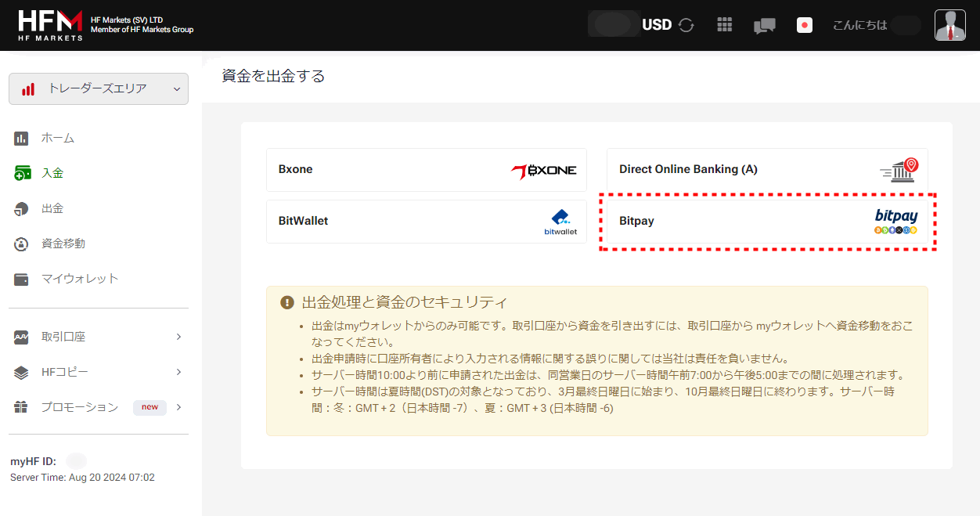The height and width of the screenshot is (516, 980).
Task: Click the bank building icon
Action: 899,170
